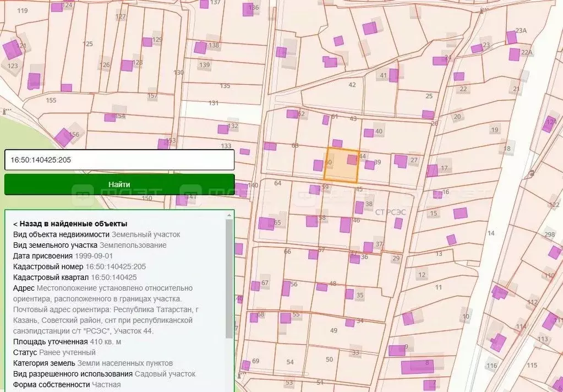Click the purple building on parcel 8
Screen dimensions: 563x392
pyautogui.click(x=417, y=367)
